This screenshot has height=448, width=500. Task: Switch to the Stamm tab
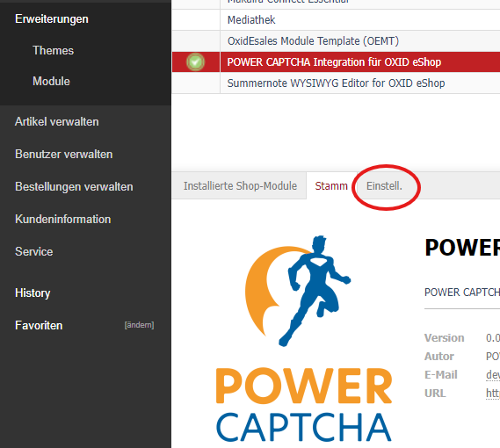coord(331,186)
